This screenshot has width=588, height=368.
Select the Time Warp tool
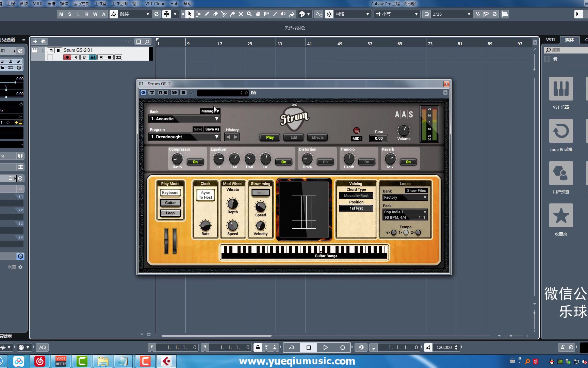(266, 14)
